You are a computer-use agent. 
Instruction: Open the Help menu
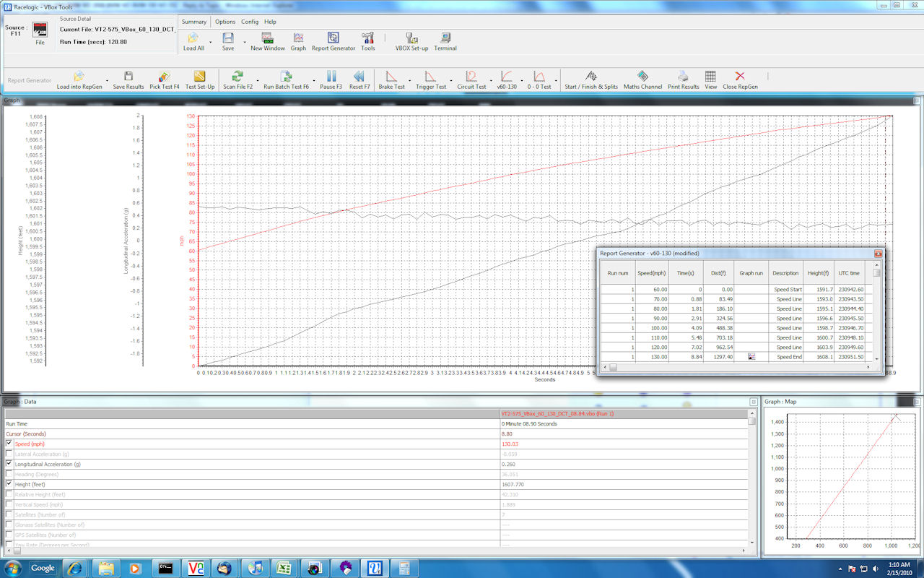point(270,22)
